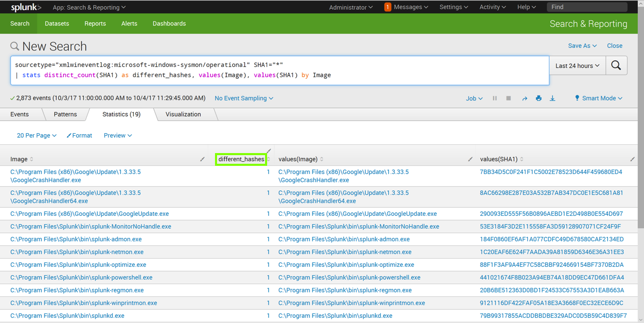
Task: Open the Last 24 hours time picker
Action: (x=577, y=66)
